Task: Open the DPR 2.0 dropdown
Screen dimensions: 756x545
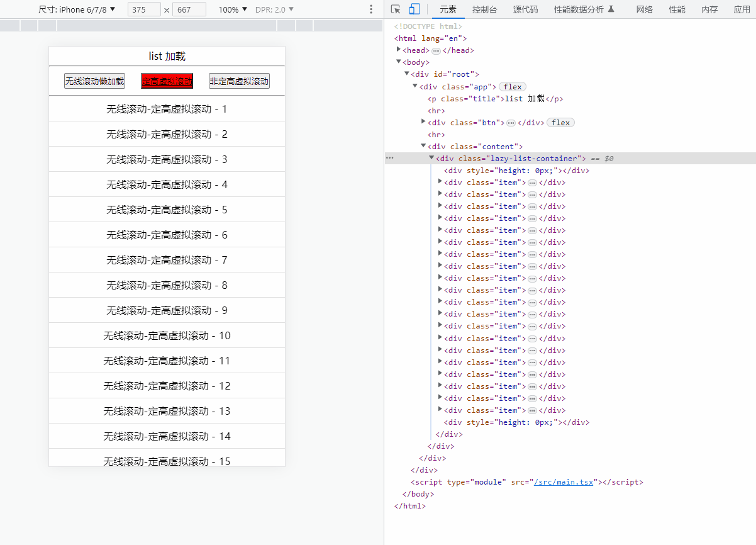Action: click(x=275, y=9)
